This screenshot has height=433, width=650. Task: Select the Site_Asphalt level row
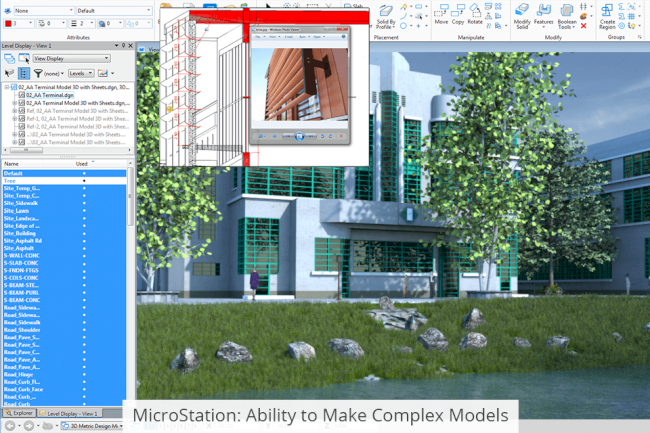pos(64,248)
